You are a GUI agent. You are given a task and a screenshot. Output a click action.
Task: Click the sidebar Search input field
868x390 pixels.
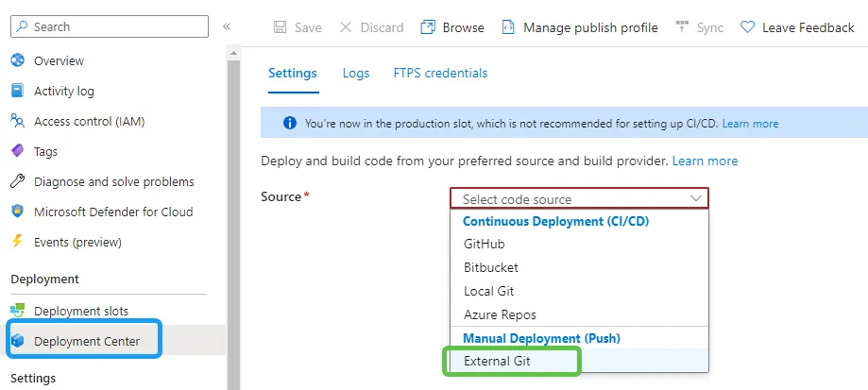111,26
